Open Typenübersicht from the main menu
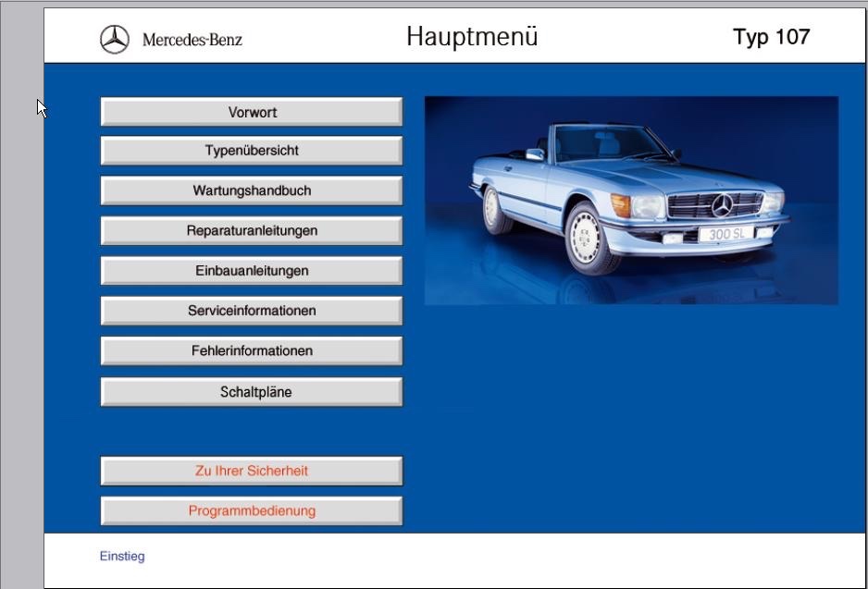868x589 pixels. tap(252, 151)
